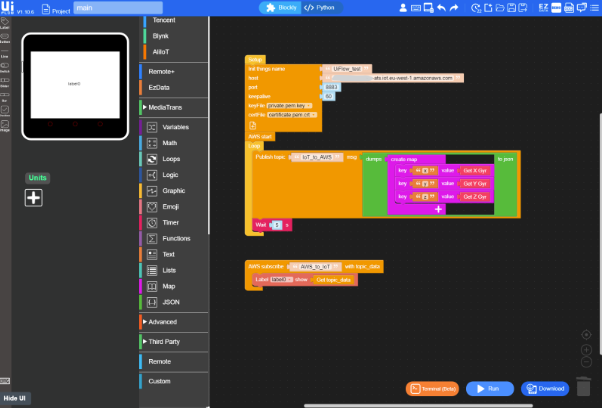The width and height of the screenshot is (602, 408).
Task: Pick the Image widget from UI sidebar
Action: point(5,126)
